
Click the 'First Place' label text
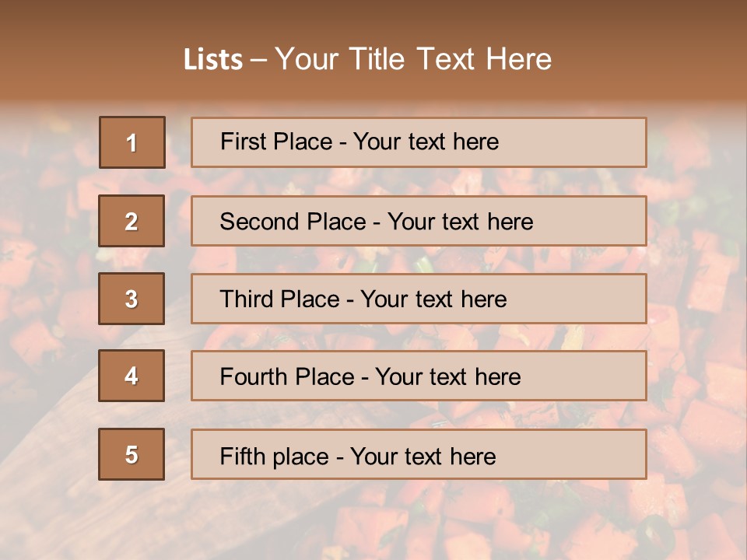[275, 142]
